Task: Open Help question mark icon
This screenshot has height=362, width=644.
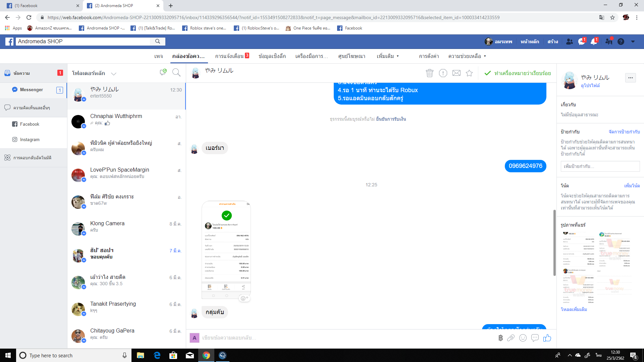Action: pyautogui.click(x=621, y=42)
